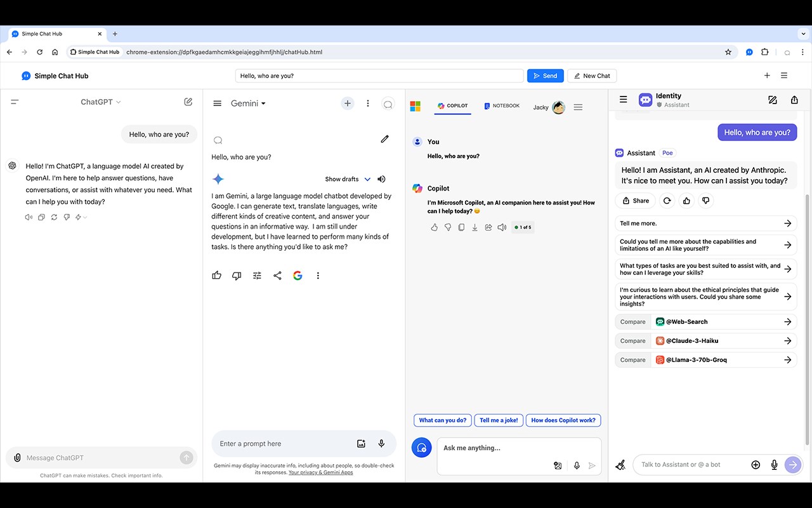Copy the Copilot response
The image size is (812, 508).
point(461,227)
